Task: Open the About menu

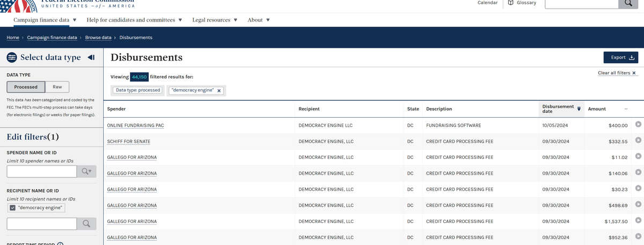Action: (259, 20)
